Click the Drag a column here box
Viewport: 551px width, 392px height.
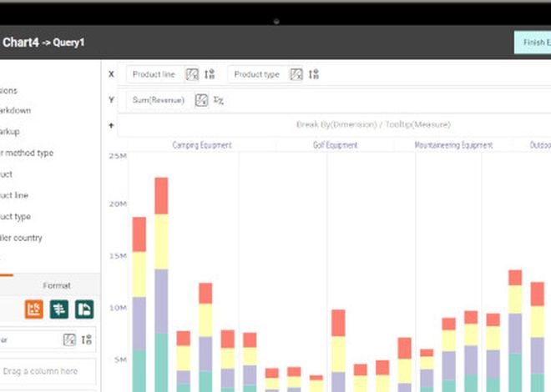pyautogui.click(x=48, y=371)
